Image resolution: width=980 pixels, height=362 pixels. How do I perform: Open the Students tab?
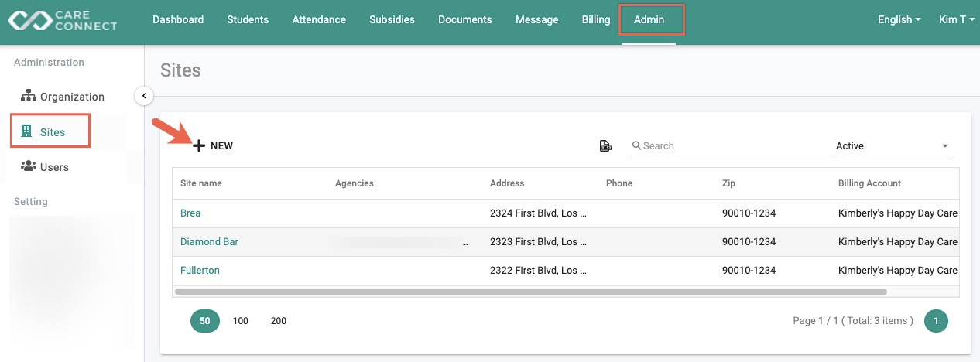pyautogui.click(x=248, y=19)
